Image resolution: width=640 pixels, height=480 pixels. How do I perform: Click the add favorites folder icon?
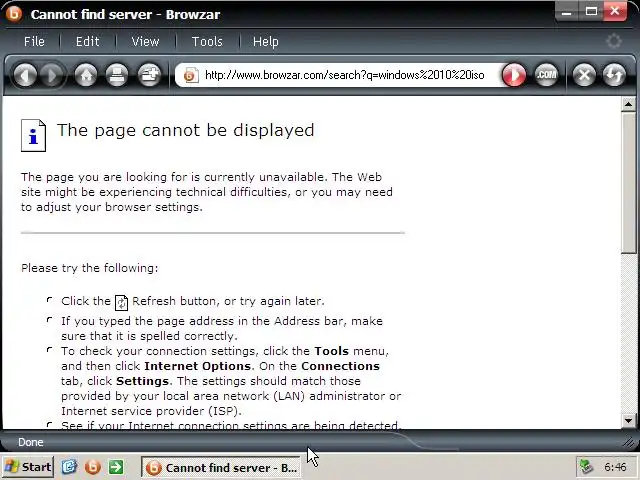coord(149,76)
